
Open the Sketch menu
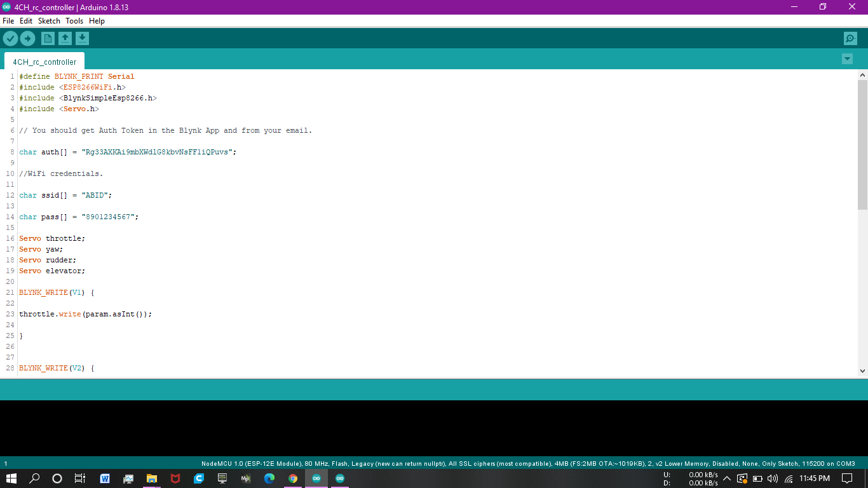tap(49, 21)
